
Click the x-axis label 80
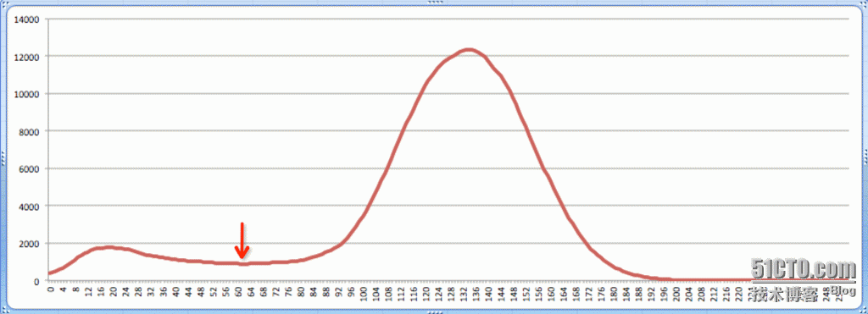(x=301, y=291)
